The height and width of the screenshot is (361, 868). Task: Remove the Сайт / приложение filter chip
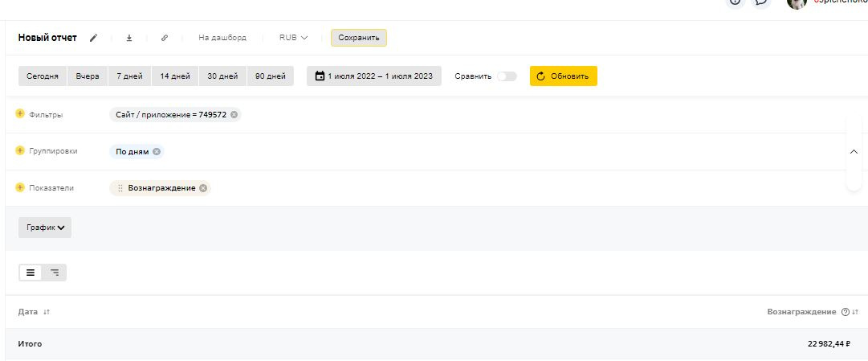pos(234,115)
